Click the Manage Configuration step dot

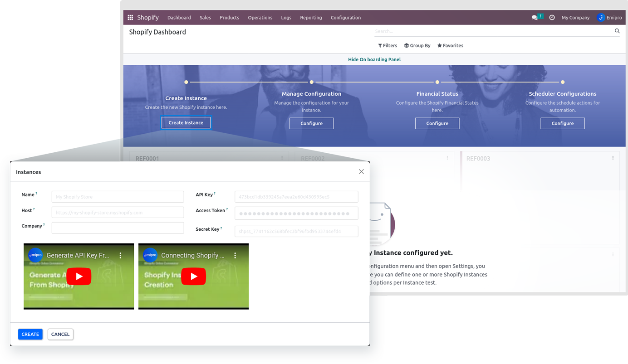tap(312, 82)
